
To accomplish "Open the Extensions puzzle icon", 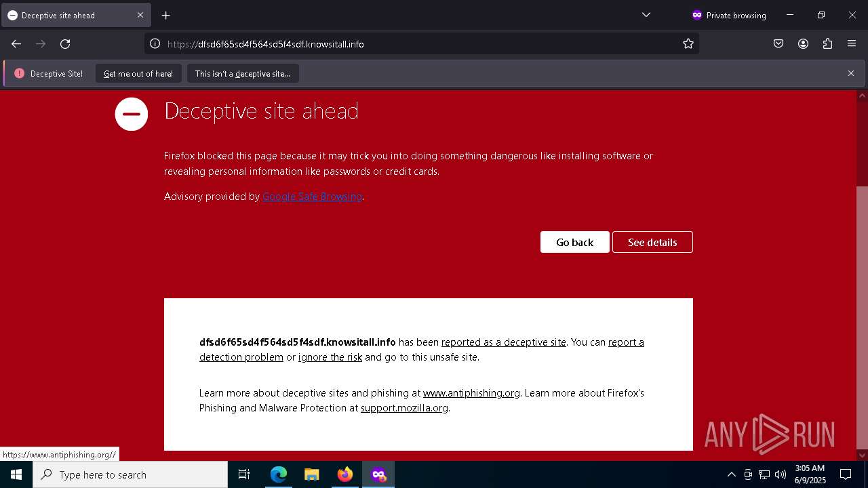I will pos(827,44).
